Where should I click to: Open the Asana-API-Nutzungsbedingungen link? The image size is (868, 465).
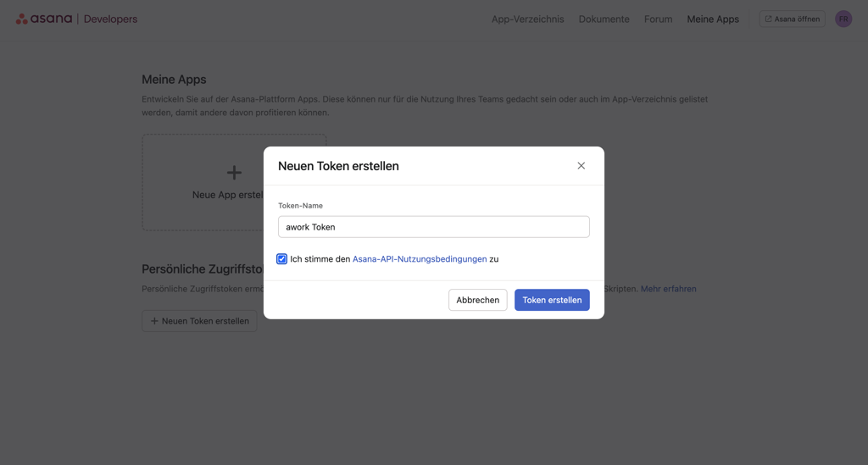point(420,259)
